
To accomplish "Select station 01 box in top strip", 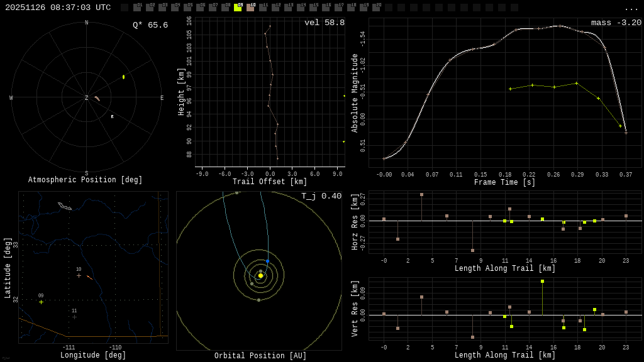I will (137, 8).
